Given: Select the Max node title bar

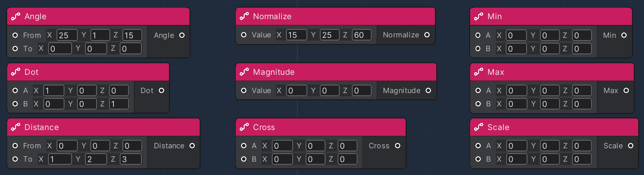Looking at the screenshot, I should 552,72.
